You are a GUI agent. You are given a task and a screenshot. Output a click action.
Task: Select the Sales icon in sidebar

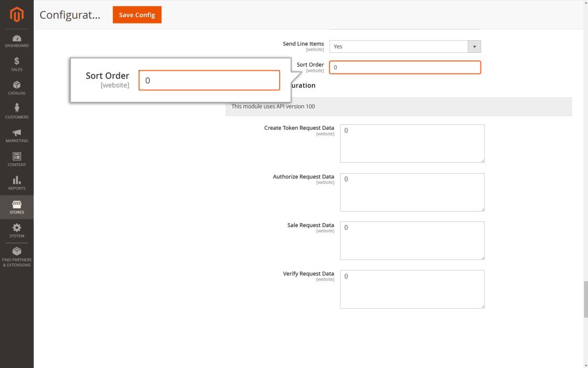tap(17, 63)
